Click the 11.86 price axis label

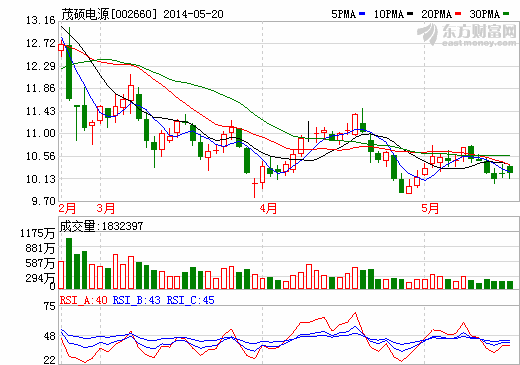[x=40, y=88]
